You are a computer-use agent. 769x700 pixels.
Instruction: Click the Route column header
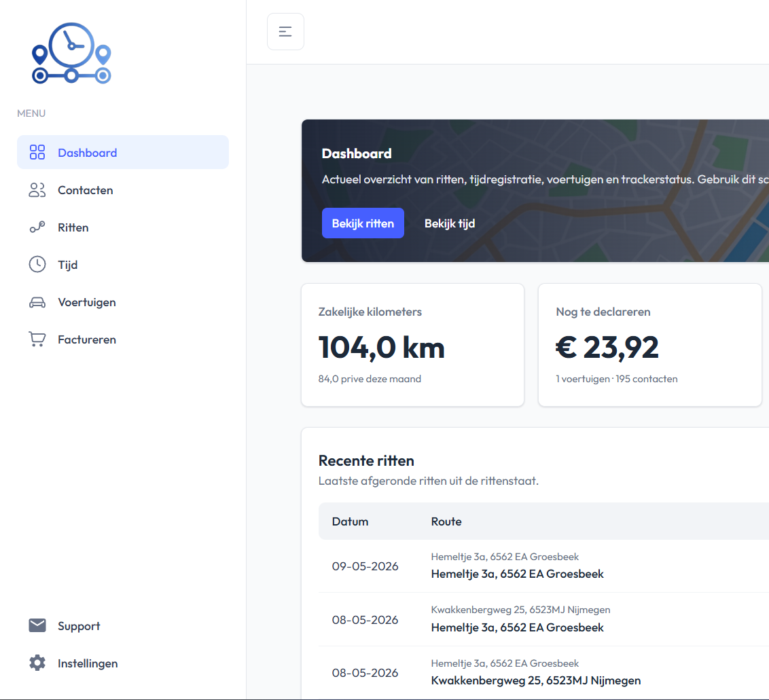pyautogui.click(x=446, y=521)
